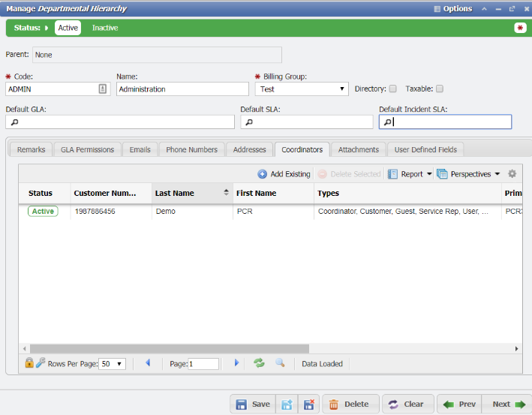The width and height of the screenshot is (532, 415).
Task: Check the Taxable checkbox
Action: click(x=440, y=89)
